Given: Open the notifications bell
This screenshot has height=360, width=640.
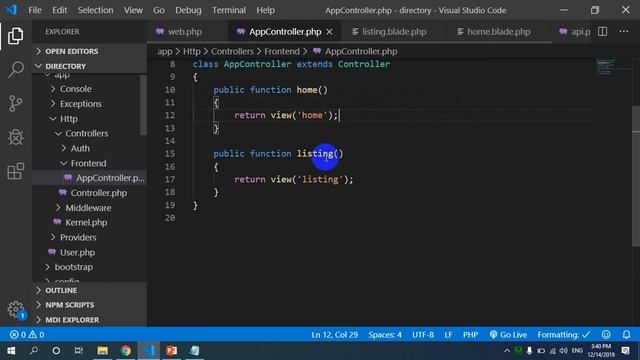Looking at the screenshot, I should (627, 335).
